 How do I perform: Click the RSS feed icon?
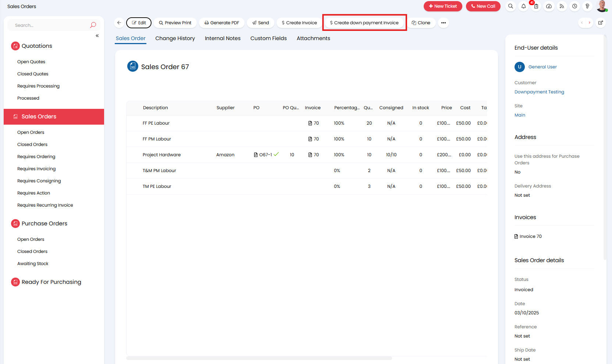562,6
